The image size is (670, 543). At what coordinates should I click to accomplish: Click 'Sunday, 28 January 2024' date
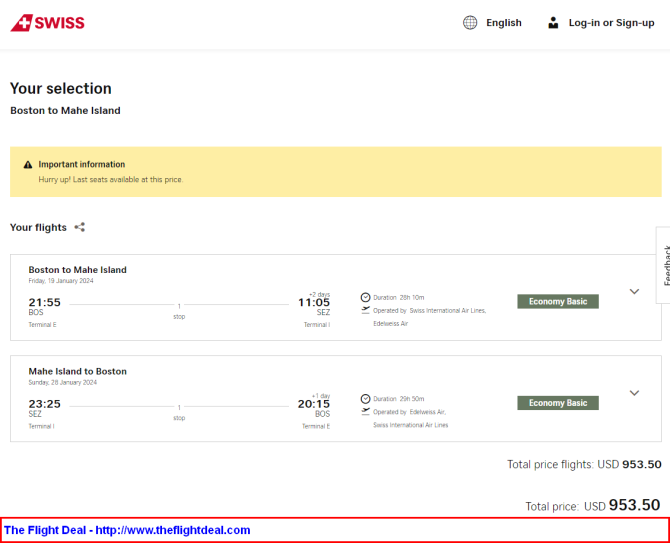point(62,382)
